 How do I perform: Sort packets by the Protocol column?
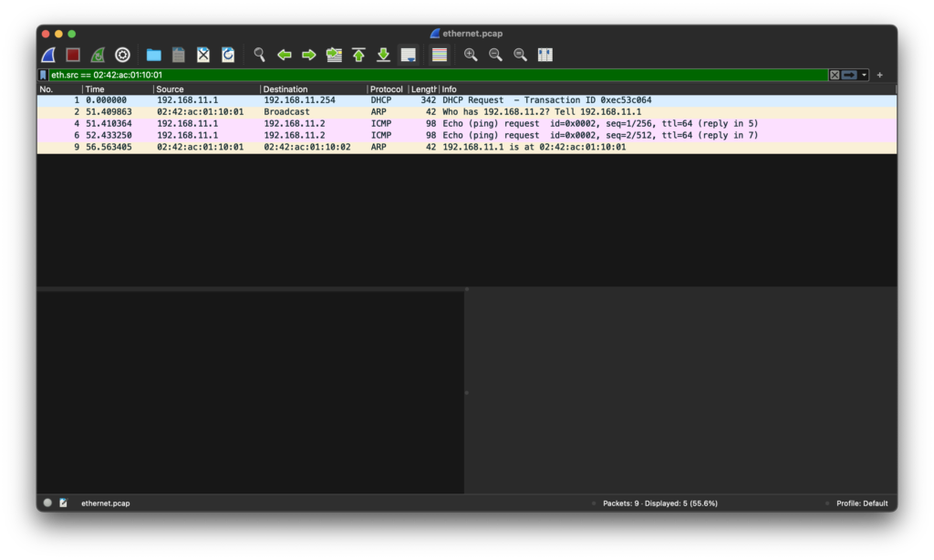[x=387, y=89]
